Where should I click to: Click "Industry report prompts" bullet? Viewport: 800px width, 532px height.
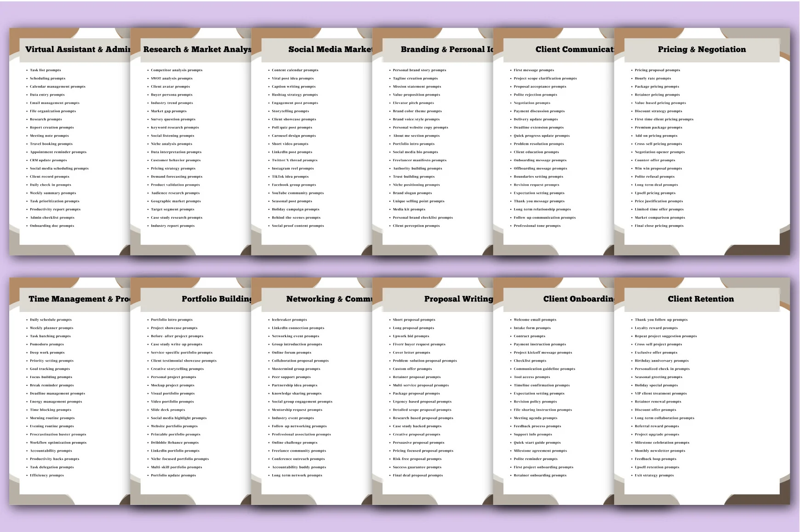[173, 226]
